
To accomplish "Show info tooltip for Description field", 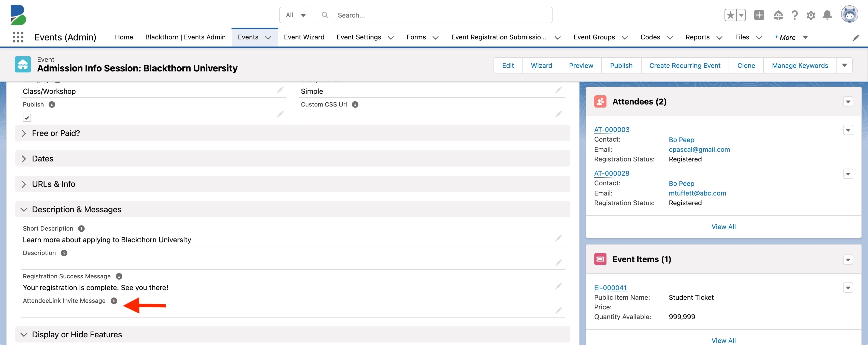I will pyautogui.click(x=64, y=253).
